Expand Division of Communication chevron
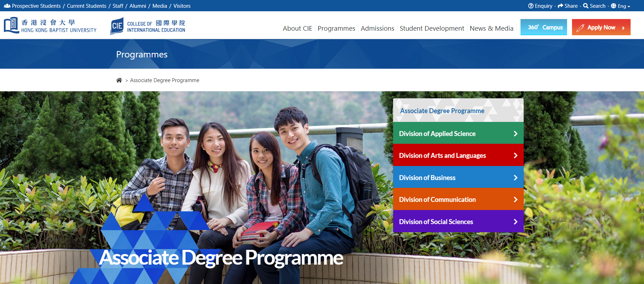Screen dimensions: 644x284 click(516, 199)
